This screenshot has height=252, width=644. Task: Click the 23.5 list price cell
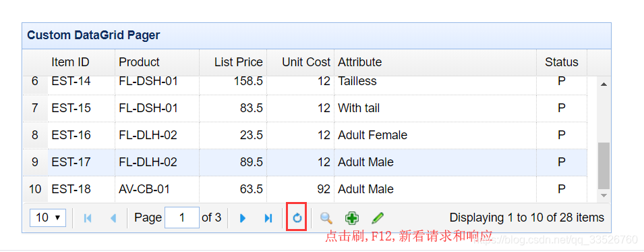point(233,135)
